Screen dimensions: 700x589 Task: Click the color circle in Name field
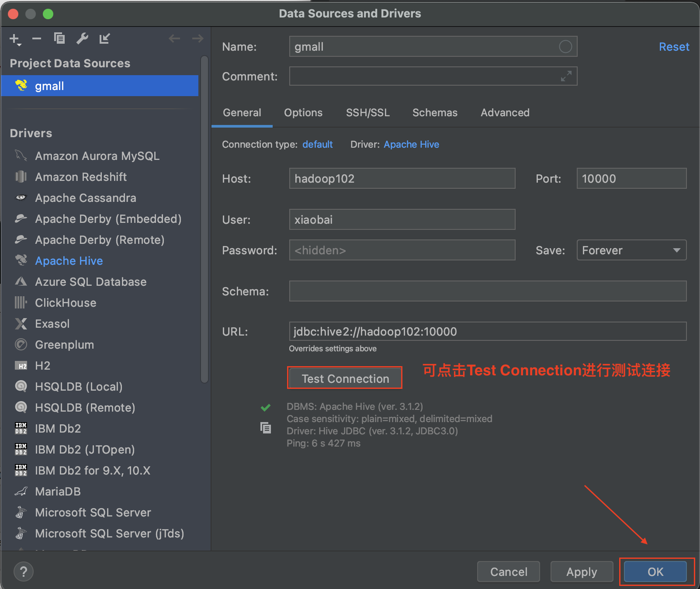[x=565, y=46]
